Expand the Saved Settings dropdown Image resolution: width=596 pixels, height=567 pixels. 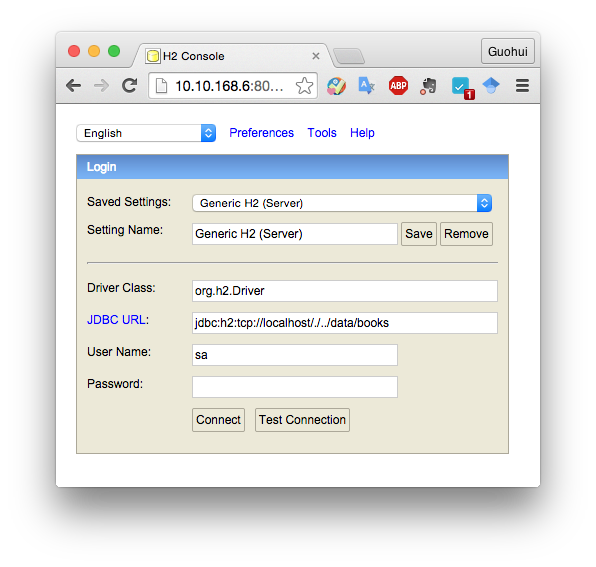(342, 203)
